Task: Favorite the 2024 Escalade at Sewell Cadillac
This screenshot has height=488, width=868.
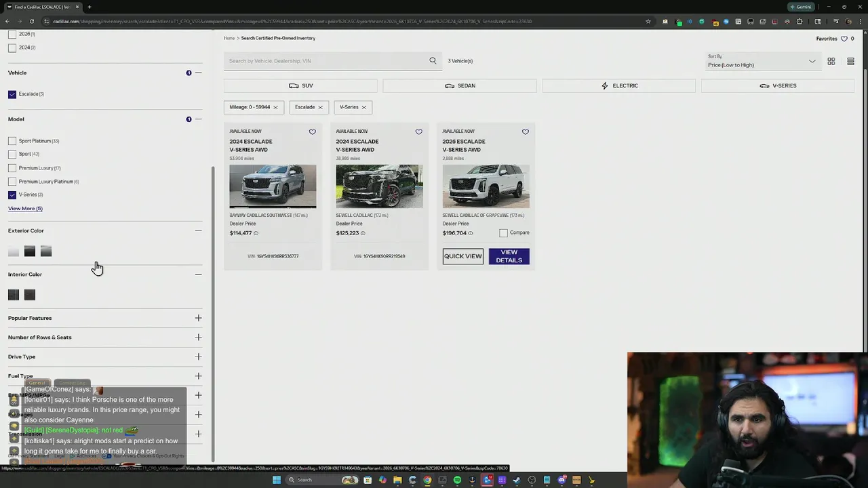Action: (418, 132)
